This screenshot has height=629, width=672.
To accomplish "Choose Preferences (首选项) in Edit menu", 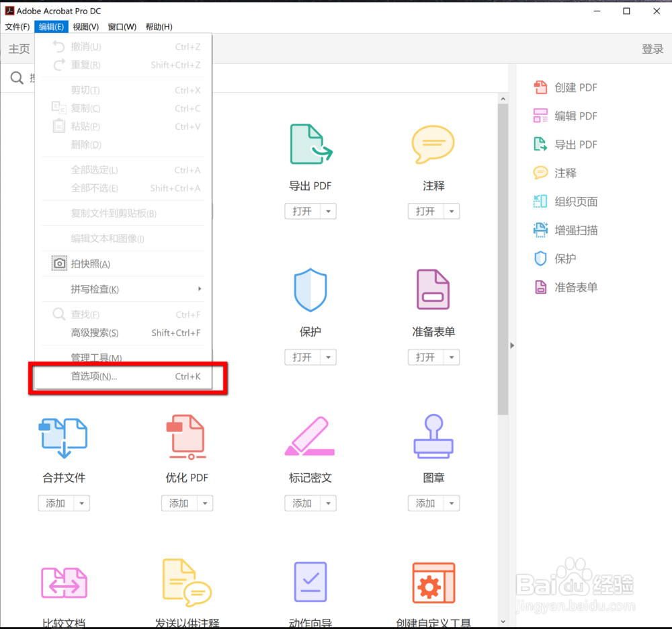I will coord(124,376).
